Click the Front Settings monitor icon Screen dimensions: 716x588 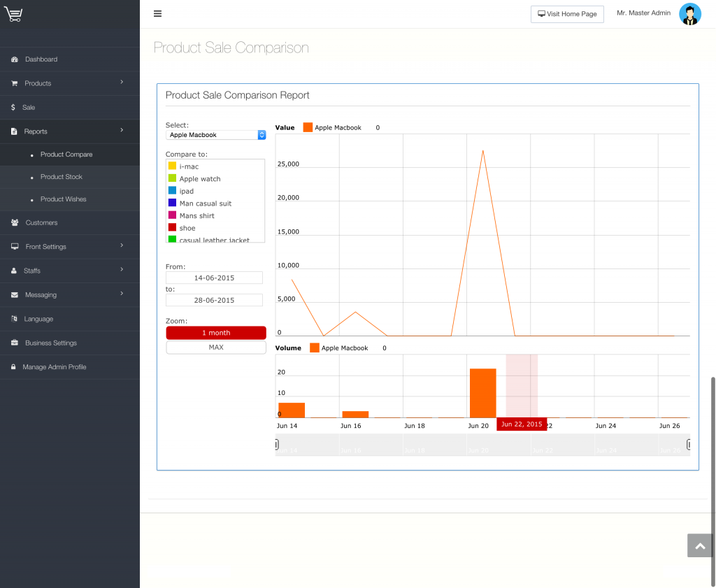point(15,247)
